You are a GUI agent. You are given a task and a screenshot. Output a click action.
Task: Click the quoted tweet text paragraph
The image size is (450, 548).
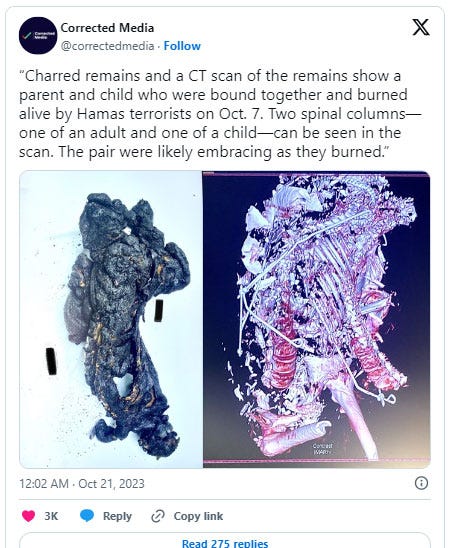pyautogui.click(x=220, y=114)
